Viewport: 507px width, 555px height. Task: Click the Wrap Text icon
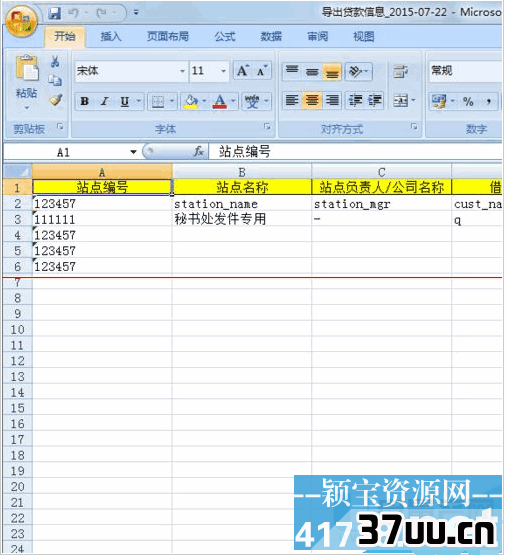[x=401, y=71]
